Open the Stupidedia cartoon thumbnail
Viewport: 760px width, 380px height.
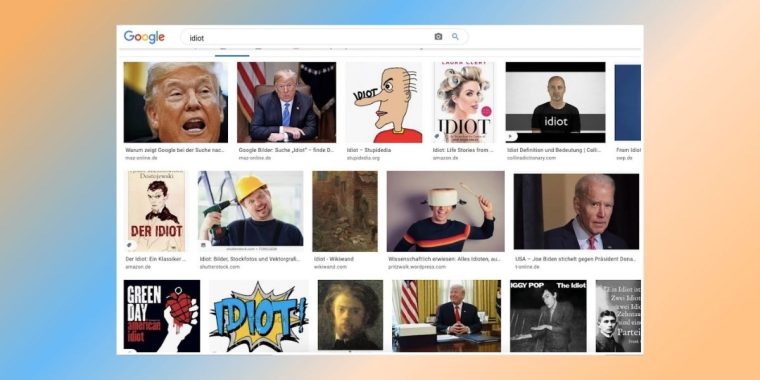(x=384, y=102)
